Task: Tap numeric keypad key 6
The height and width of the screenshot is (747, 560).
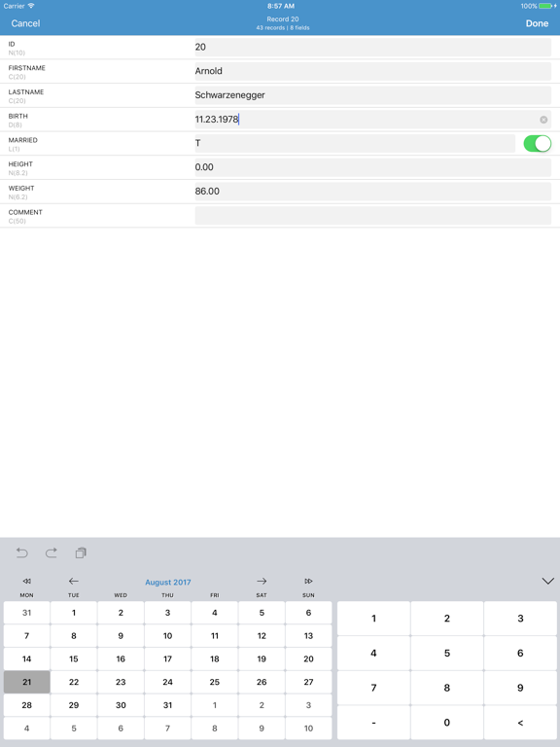Action: pyautogui.click(x=520, y=654)
